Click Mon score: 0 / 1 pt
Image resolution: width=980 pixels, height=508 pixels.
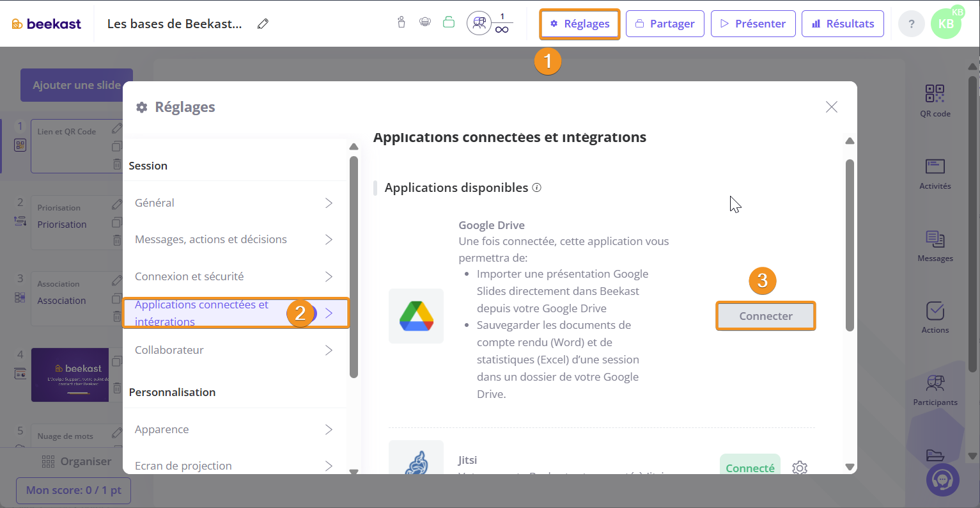[74, 490]
